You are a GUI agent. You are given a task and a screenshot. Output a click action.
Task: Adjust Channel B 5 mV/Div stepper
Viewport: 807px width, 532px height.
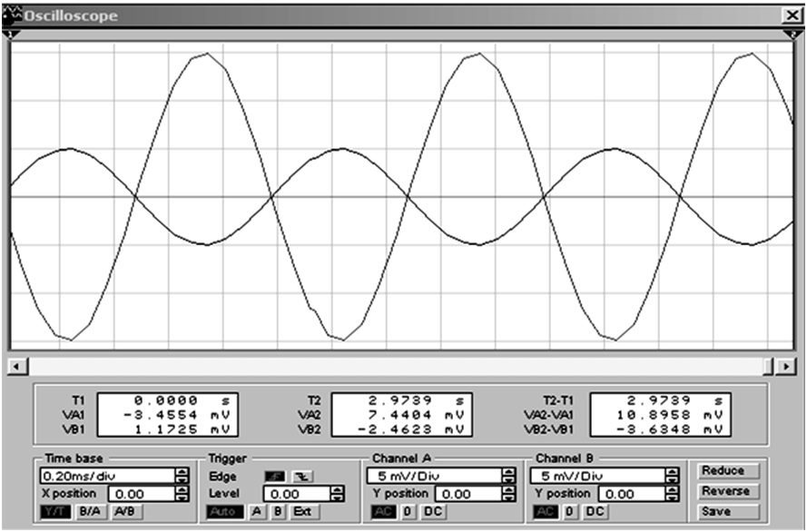click(672, 476)
